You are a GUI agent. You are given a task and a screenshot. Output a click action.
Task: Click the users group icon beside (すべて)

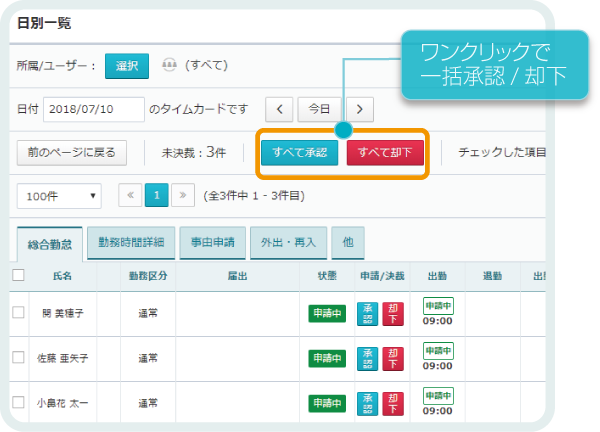pyautogui.click(x=169, y=65)
